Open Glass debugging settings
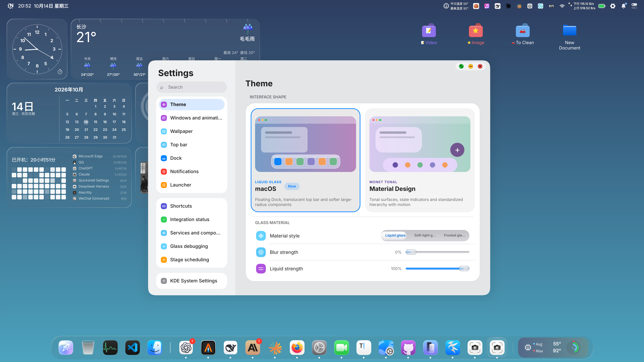This screenshot has height=362, width=644. [x=192, y=246]
